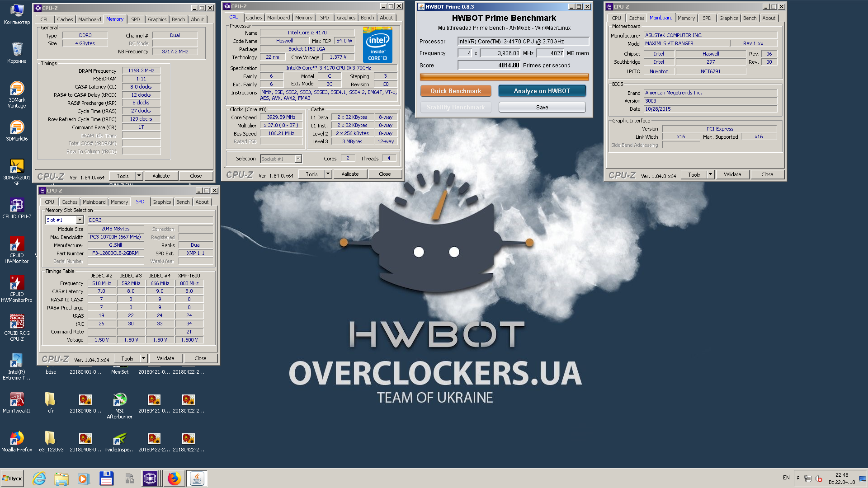The width and height of the screenshot is (868, 488).
Task: Select SPD tab in Mainboard CPU-Z window
Action: tap(707, 18)
